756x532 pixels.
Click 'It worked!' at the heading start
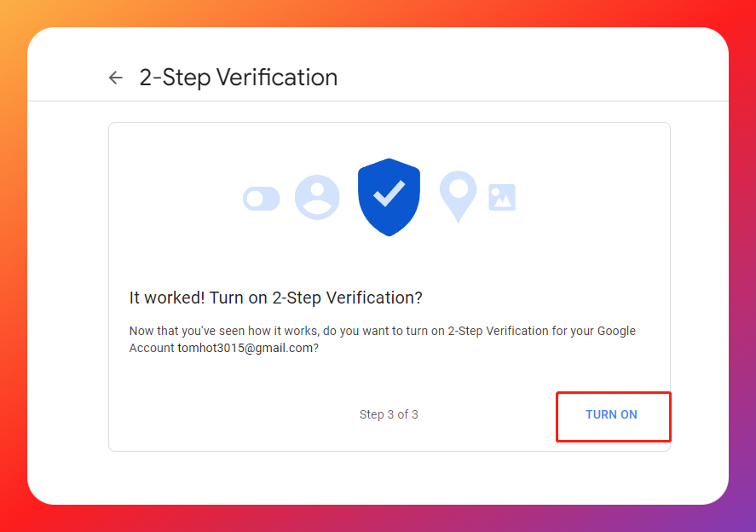167,298
